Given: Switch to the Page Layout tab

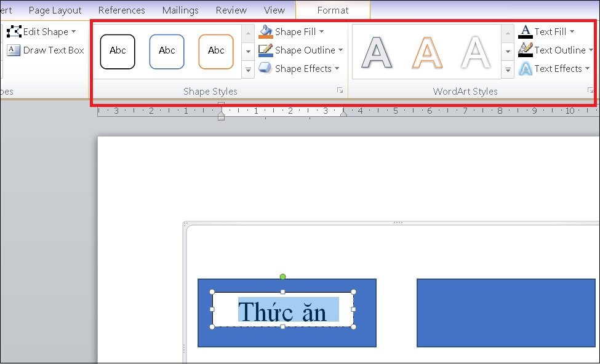Looking at the screenshot, I should (x=55, y=10).
